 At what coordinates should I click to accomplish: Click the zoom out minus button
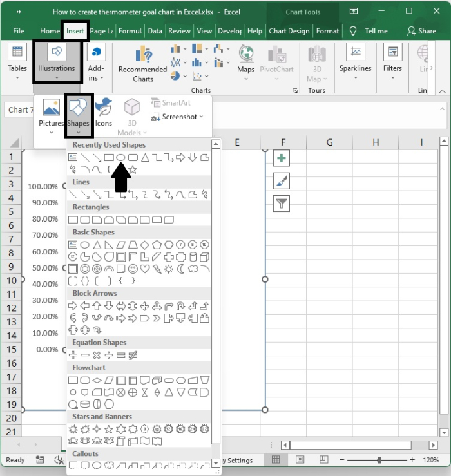[x=341, y=460]
